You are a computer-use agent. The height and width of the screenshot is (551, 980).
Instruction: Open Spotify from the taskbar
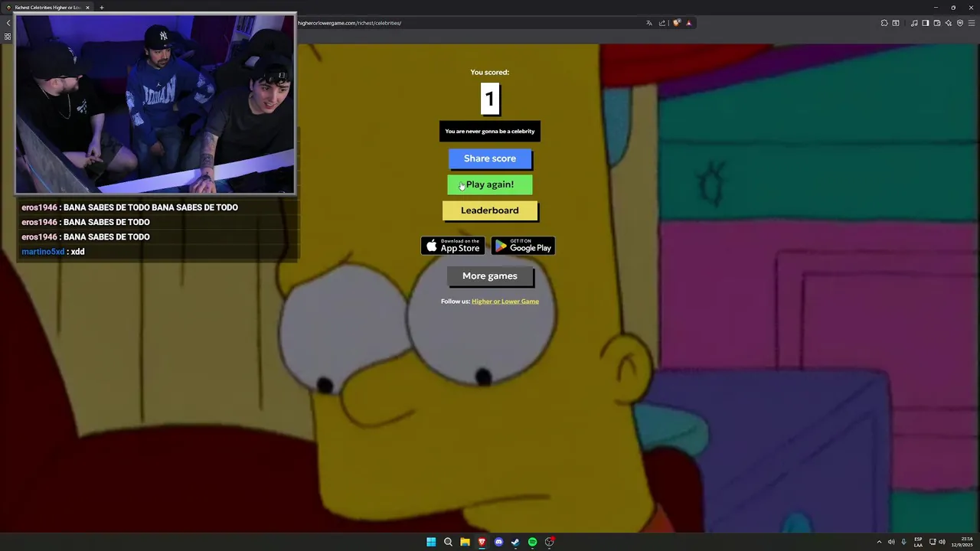click(x=532, y=542)
